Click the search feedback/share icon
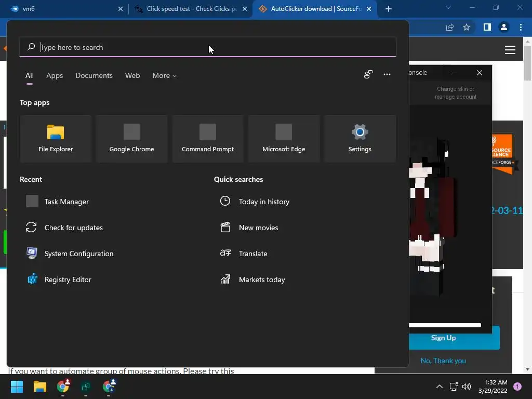This screenshot has height=399, width=532. click(368, 74)
